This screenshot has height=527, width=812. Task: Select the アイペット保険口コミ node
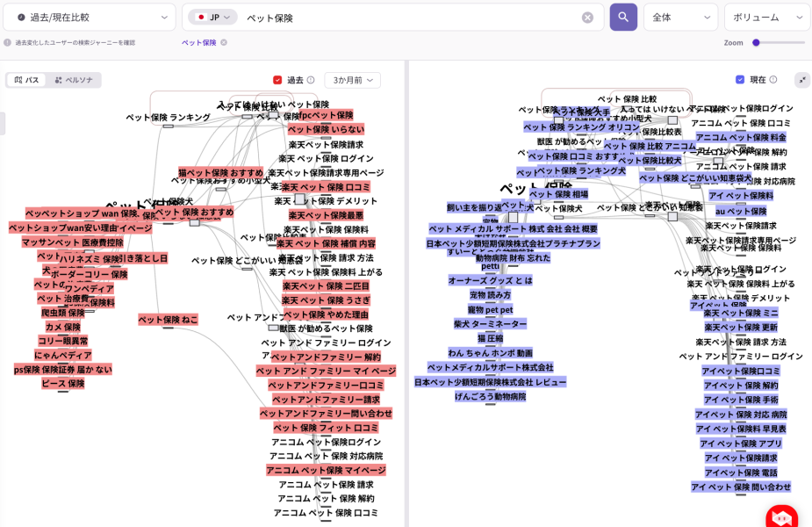[741, 371]
